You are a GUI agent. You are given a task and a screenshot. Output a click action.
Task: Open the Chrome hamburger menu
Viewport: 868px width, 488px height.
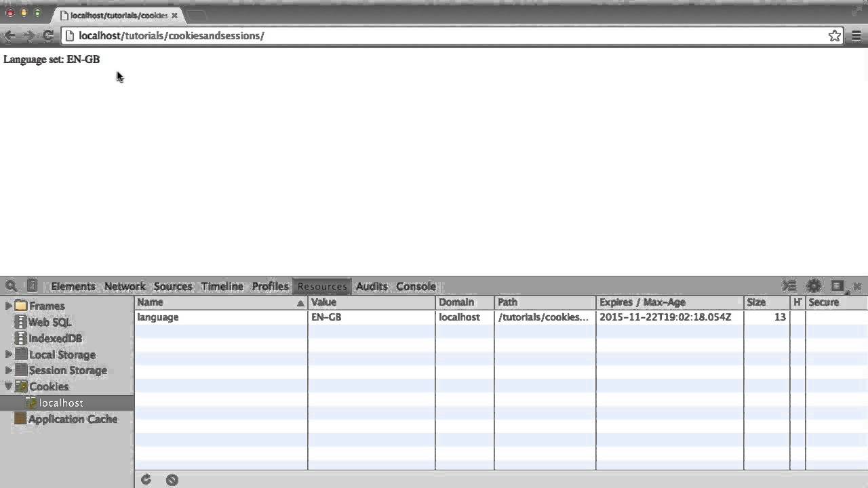(x=856, y=35)
